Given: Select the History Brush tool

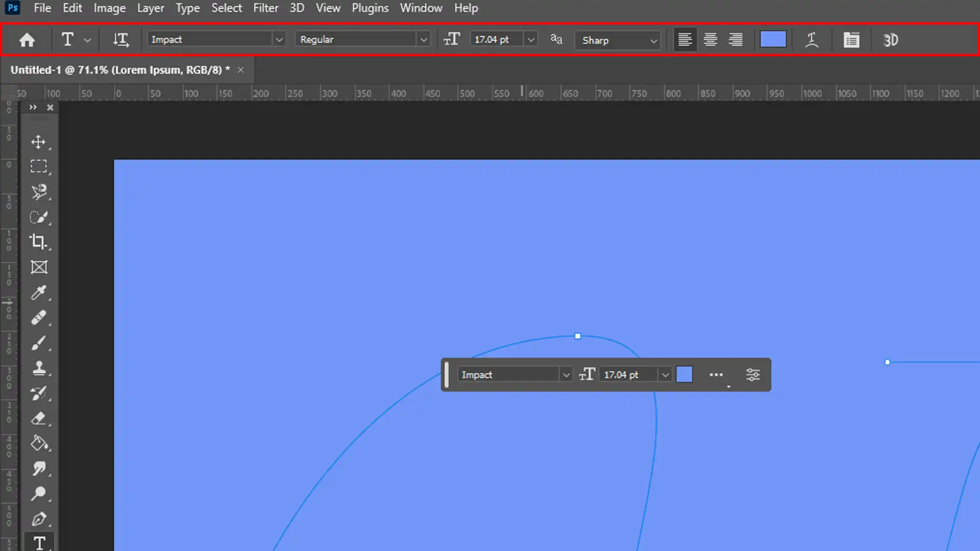Looking at the screenshot, I should pyautogui.click(x=39, y=393).
